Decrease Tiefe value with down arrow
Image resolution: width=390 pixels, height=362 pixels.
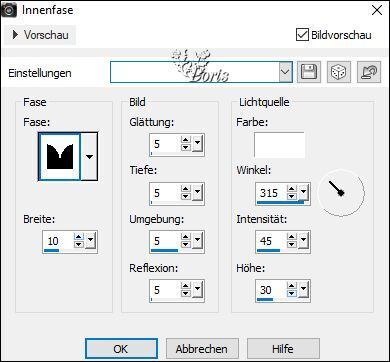pos(186,196)
